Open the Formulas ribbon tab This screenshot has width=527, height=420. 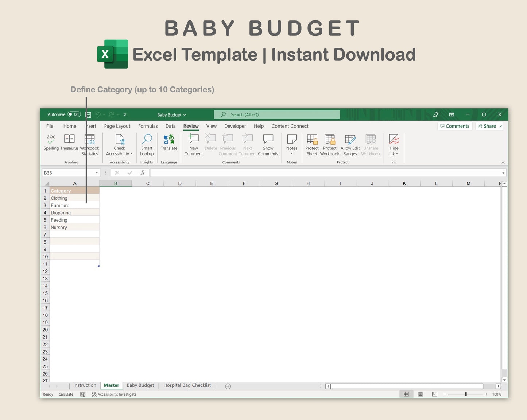click(148, 126)
